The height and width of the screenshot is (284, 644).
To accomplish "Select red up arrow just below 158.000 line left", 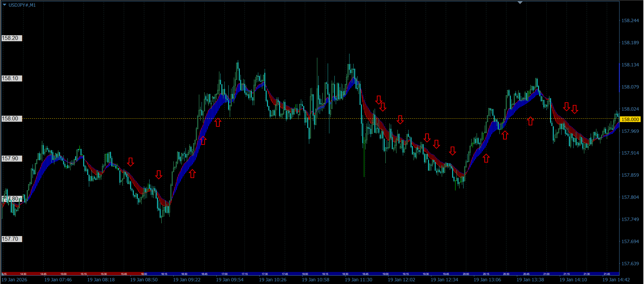I will [218, 122].
